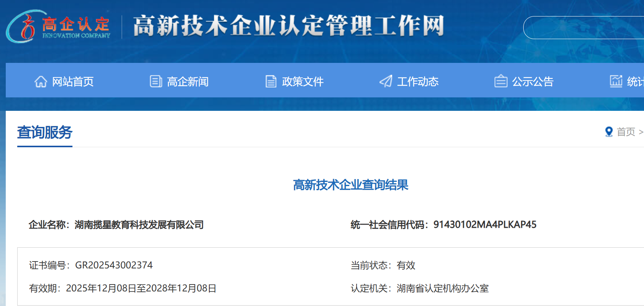
Task: Click the 高新技术企业查询结果 heading
Action: click(351, 185)
